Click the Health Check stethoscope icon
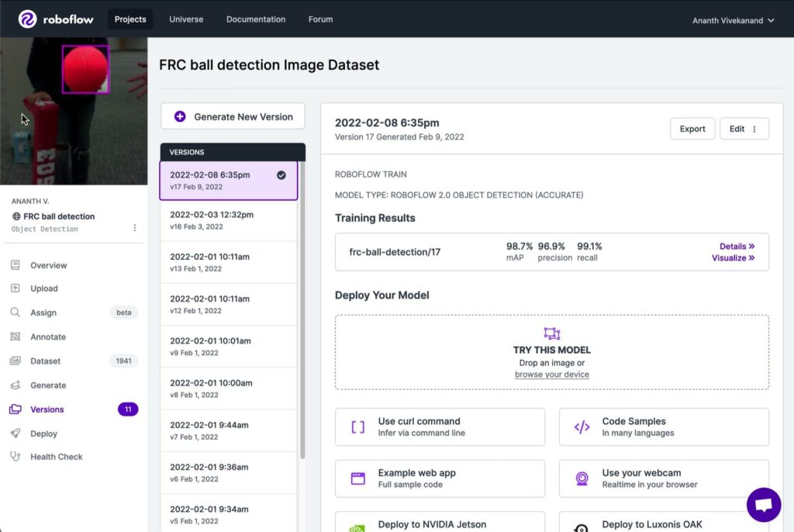The height and width of the screenshot is (532, 794). pos(16,457)
